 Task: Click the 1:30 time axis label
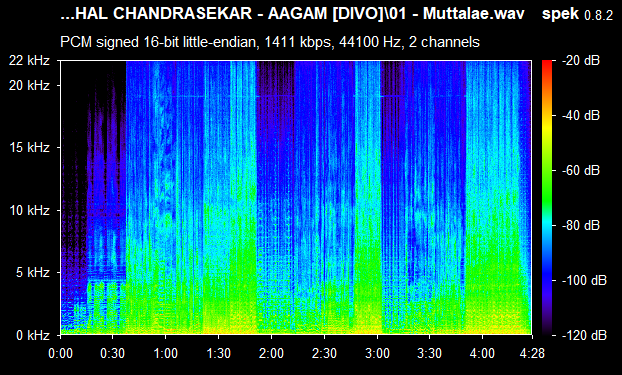coord(219,353)
